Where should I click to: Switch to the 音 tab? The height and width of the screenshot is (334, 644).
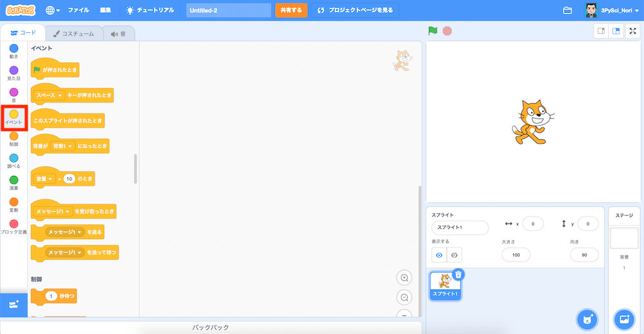pyautogui.click(x=118, y=34)
